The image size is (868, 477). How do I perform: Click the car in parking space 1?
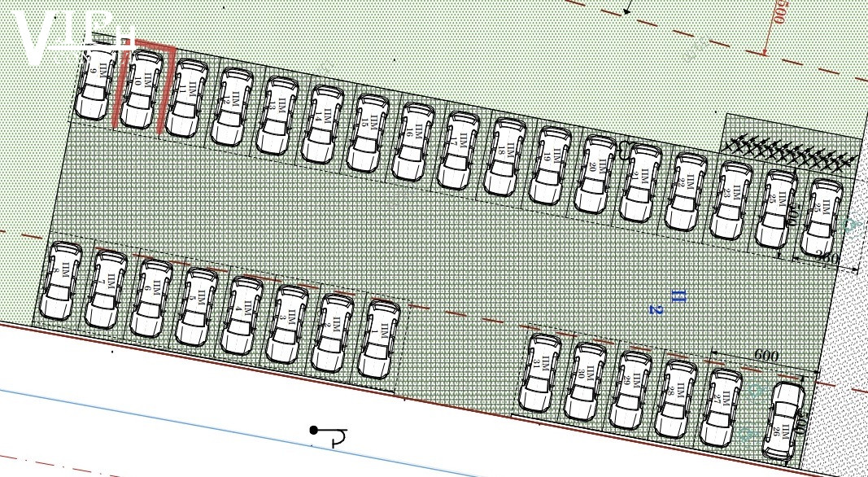[378, 339]
